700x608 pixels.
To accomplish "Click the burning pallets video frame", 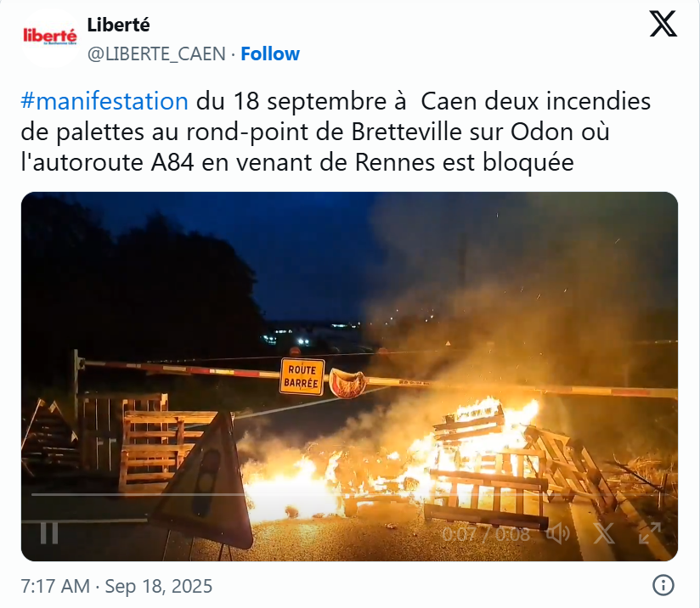I will (x=349, y=376).
